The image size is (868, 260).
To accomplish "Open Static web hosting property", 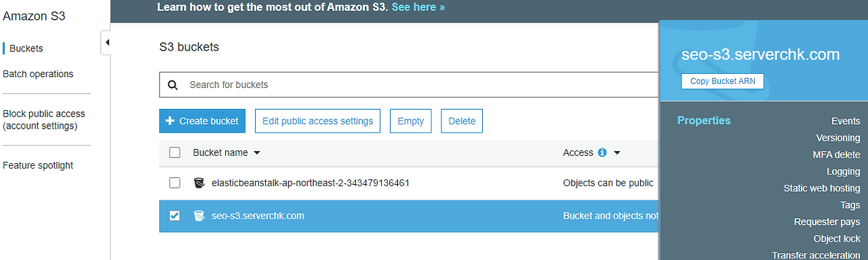I will point(822,188).
